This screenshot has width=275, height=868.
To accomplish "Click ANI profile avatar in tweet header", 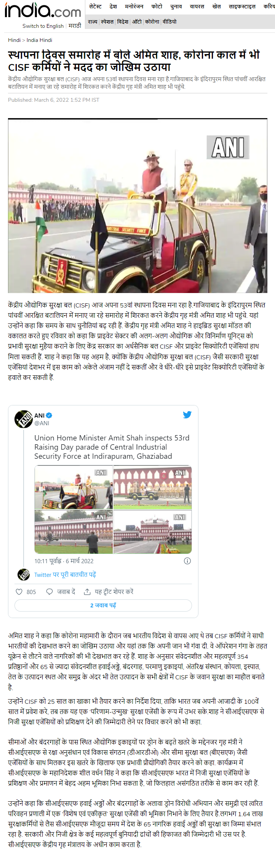I will (x=24, y=419).
